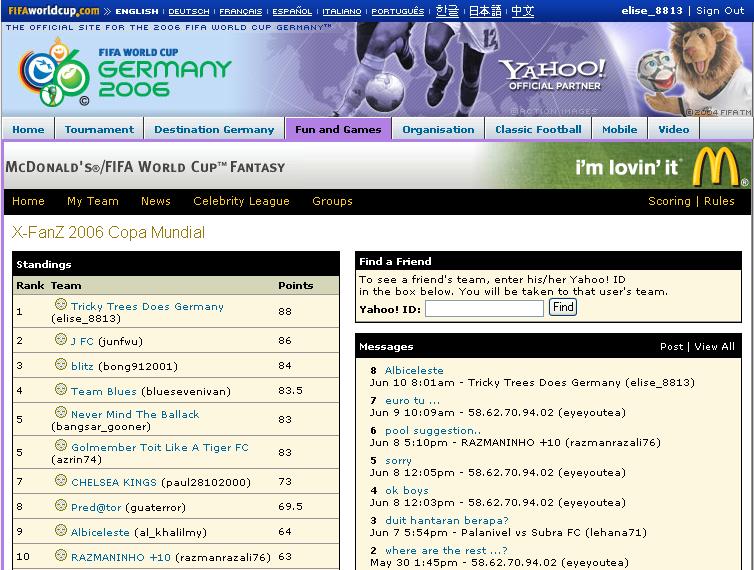Viewport: 754px width, 570px height.
Task: Open Albiceleste team link in standings
Action: coord(100,532)
